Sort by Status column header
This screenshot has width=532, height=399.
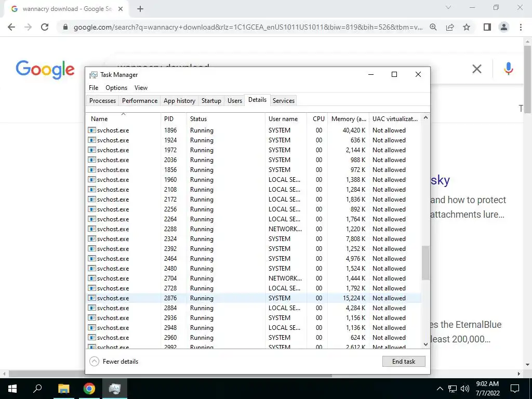(225, 119)
